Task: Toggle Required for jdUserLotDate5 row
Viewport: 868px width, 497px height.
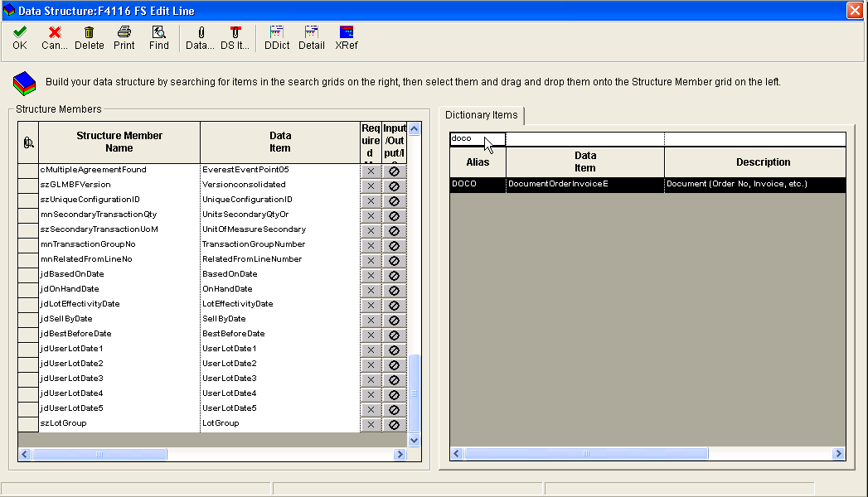Action: click(x=371, y=410)
